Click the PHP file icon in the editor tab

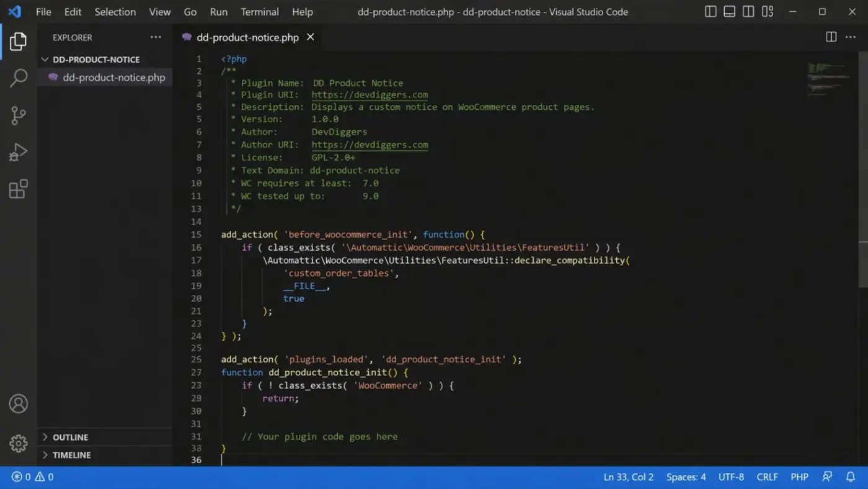pyautogui.click(x=187, y=37)
